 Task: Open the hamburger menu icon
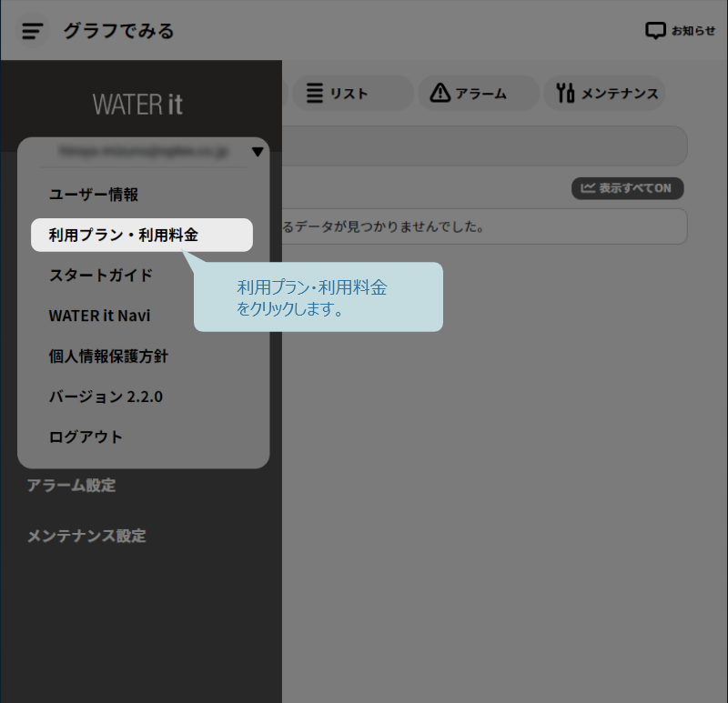click(33, 31)
